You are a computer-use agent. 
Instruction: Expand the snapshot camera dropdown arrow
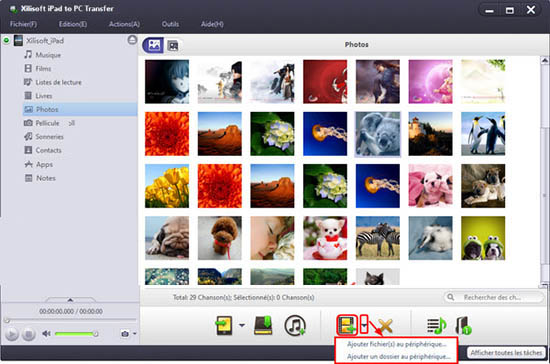coord(134,334)
